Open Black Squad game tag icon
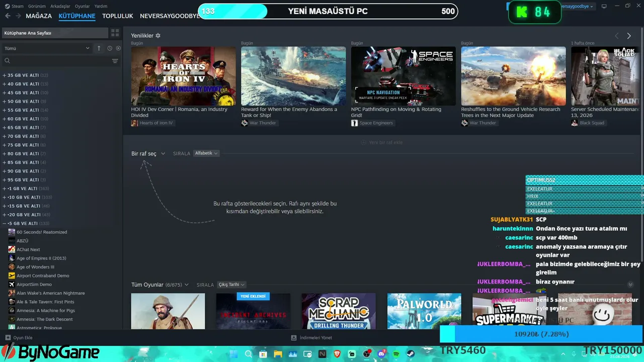Screen dimensions: 644x362 tap(574, 123)
